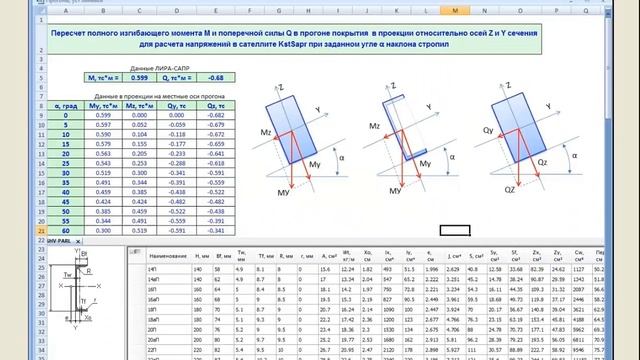Click the 'A, см²' column header
Image resolution: width=640 pixels, height=360 pixels.
[x=329, y=256]
